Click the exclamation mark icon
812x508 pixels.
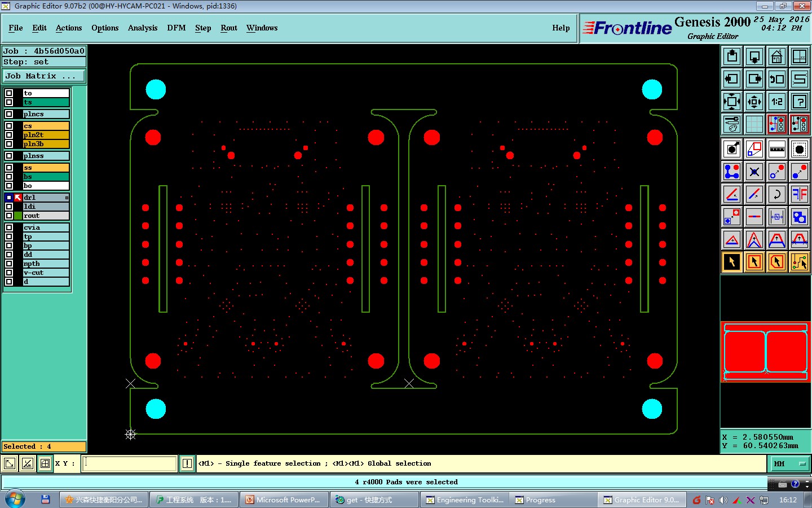(x=187, y=464)
